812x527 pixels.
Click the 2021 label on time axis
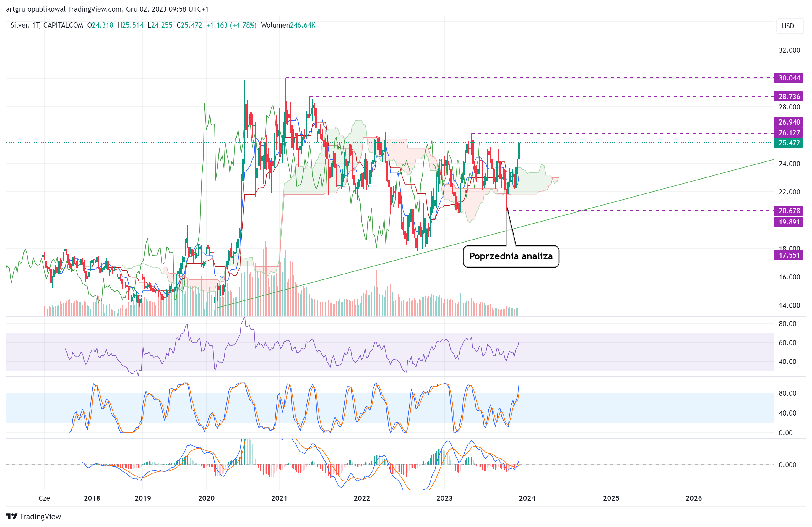click(x=279, y=498)
